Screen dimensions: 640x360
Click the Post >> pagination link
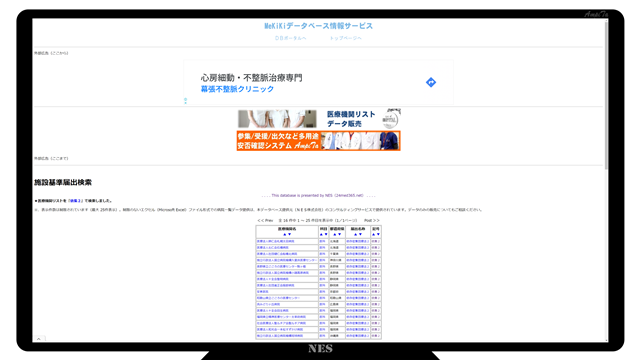pyautogui.click(x=372, y=220)
